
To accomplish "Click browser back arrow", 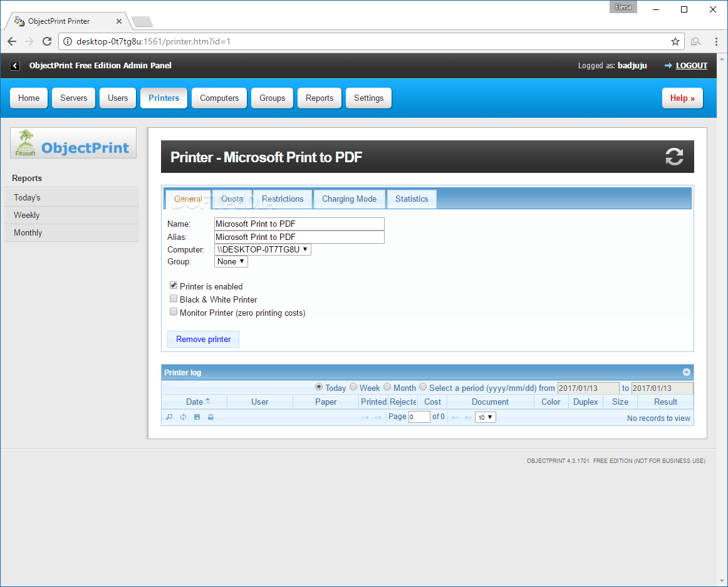I will click(12, 41).
